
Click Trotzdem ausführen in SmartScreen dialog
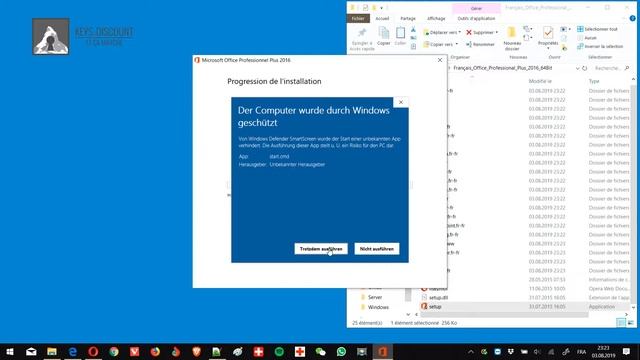coord(321,249)
